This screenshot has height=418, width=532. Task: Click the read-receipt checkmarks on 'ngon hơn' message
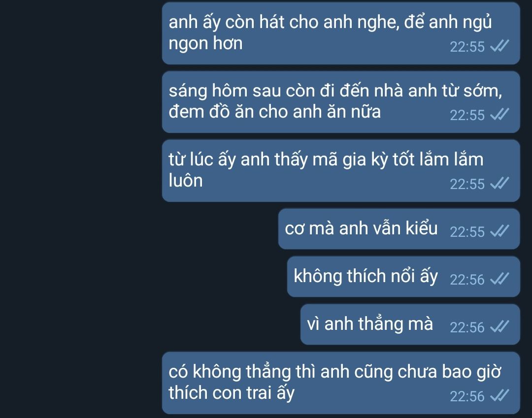[500, 46]
